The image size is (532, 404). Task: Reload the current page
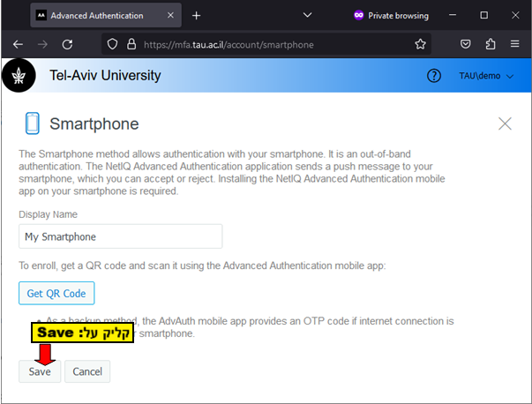67,44
